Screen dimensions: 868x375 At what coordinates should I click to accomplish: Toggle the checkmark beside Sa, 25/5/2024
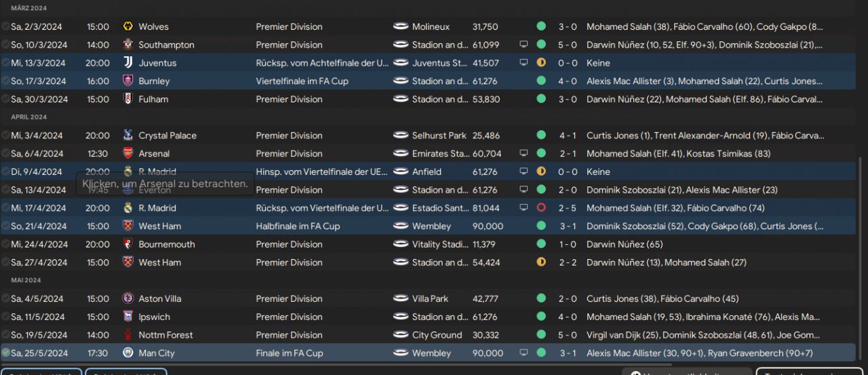pos(6,353)
